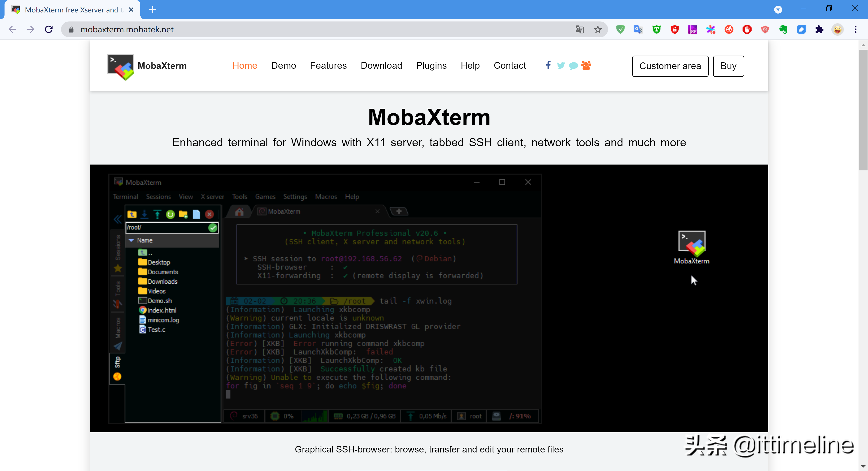Open the Google Translate extension icon
868x471 pixels.
coord(639,29)
